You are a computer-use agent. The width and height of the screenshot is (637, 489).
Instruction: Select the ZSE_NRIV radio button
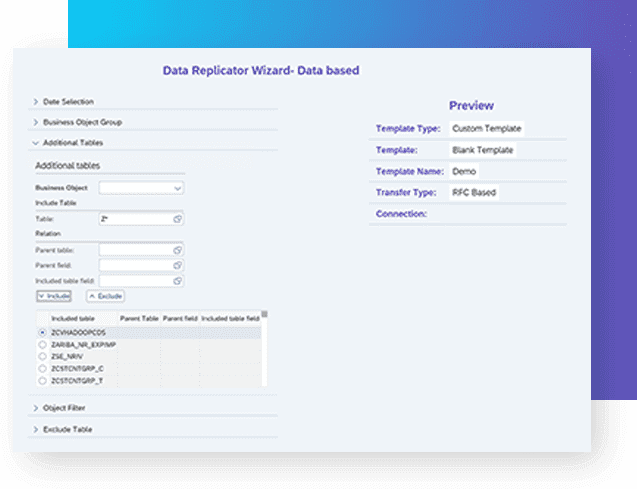click(42, 356)
